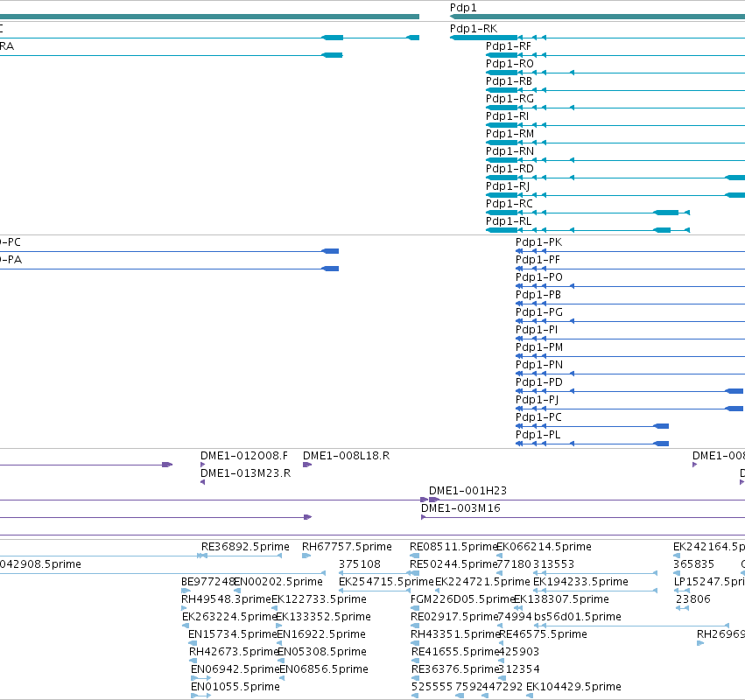This screenshot has height=700, width=745.
Task: Click protein Pdp1-PM label
Action: (538, 347)
